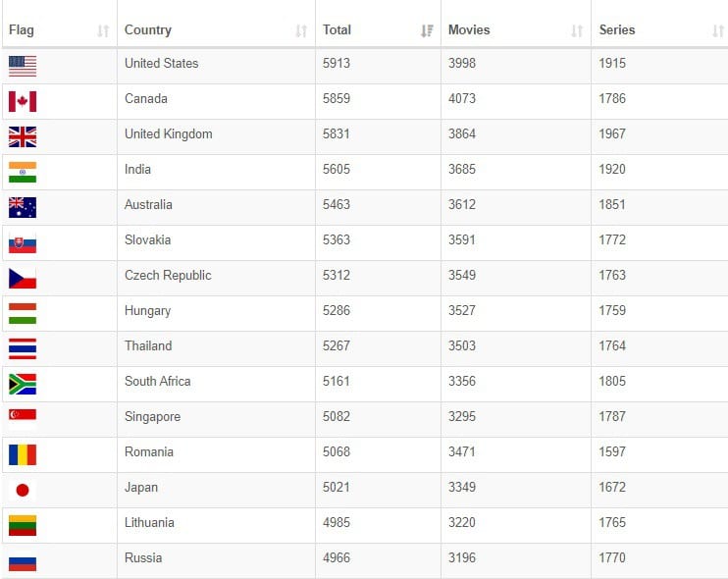Select the Hungary total value 5286
This screenshot has height=579, width=728.
[337, 311]
